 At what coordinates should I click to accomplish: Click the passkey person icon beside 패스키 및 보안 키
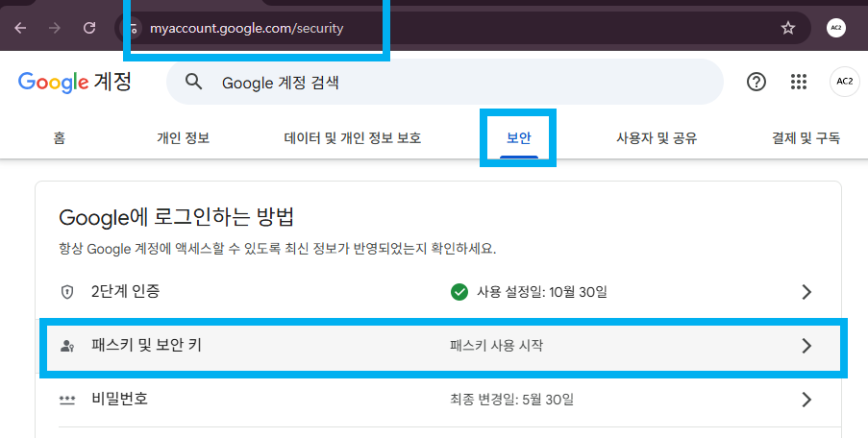(x=67, y=346)
